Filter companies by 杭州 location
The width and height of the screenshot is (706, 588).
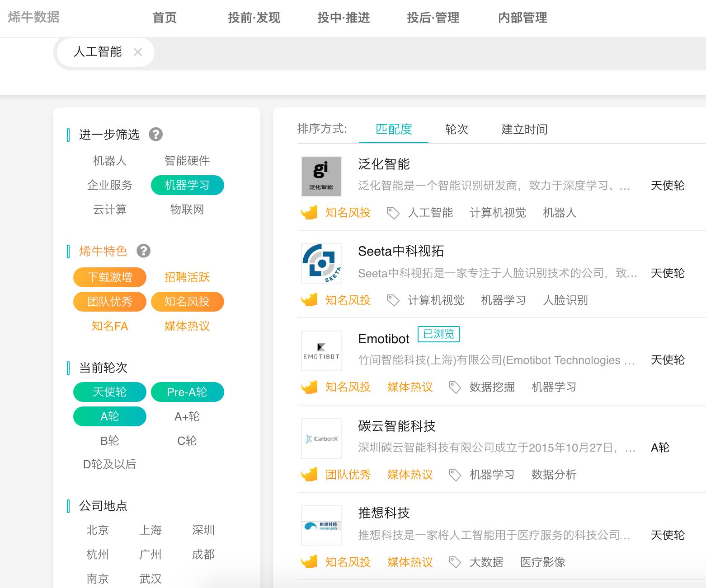pyautogui.click(x=98, y=555)
